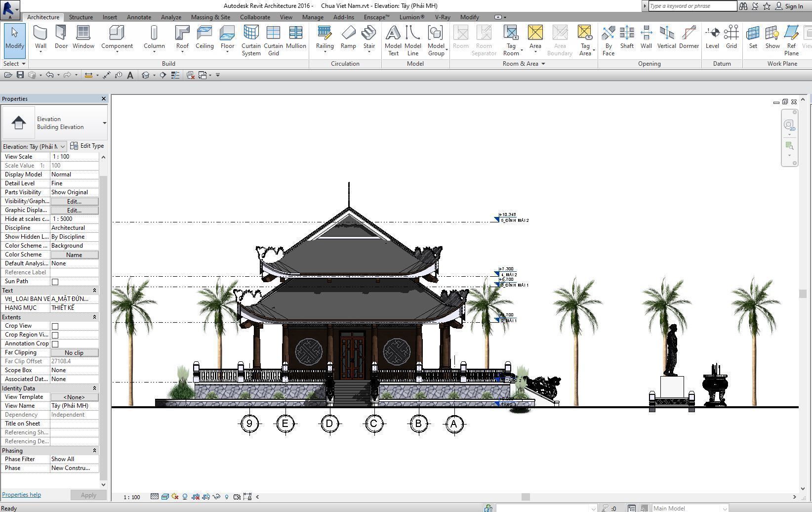Select the Wall tool

pos(41,38)
